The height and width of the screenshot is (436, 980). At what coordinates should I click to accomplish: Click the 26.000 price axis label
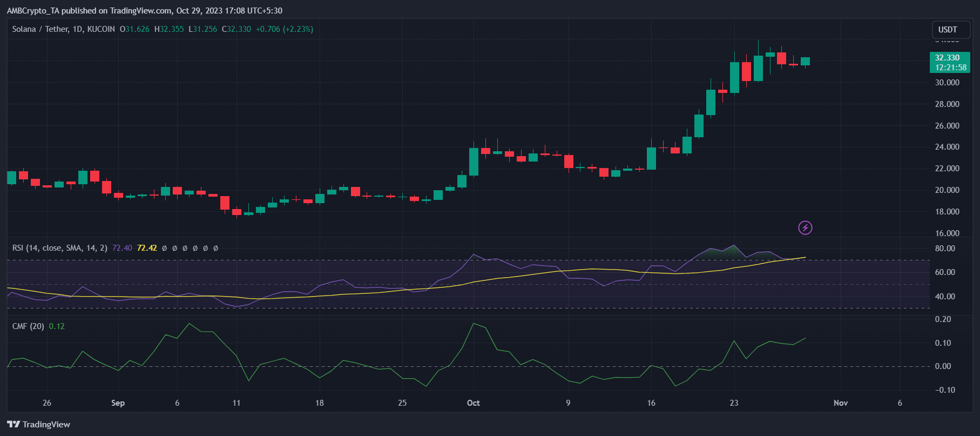coord(947,126)
